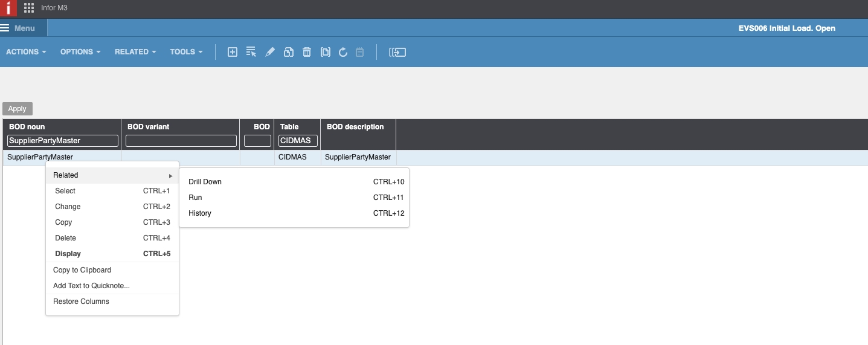868x345 pixels.
Task: Expand the RELATED dropdown in toolbar
Action: (135, 52)
